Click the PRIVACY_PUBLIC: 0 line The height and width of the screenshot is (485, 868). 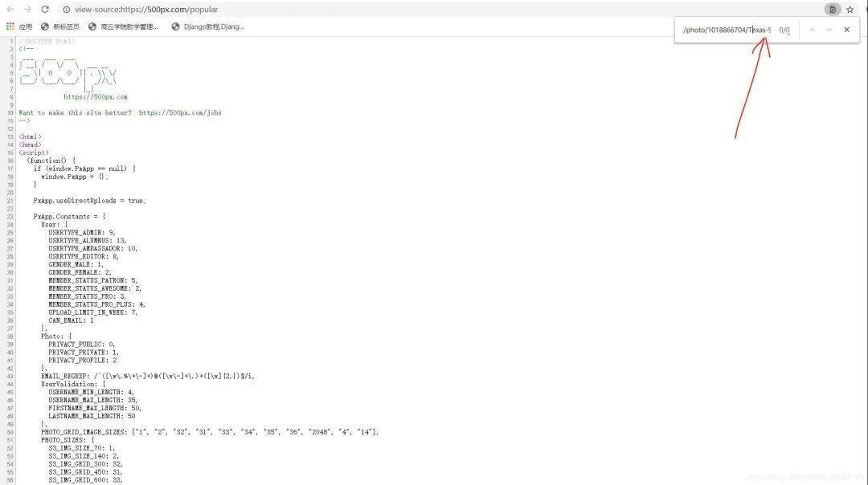81,344
